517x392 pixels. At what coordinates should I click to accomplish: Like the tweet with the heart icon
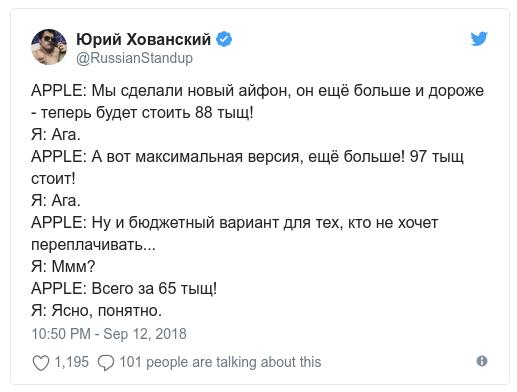click(41, 363)
